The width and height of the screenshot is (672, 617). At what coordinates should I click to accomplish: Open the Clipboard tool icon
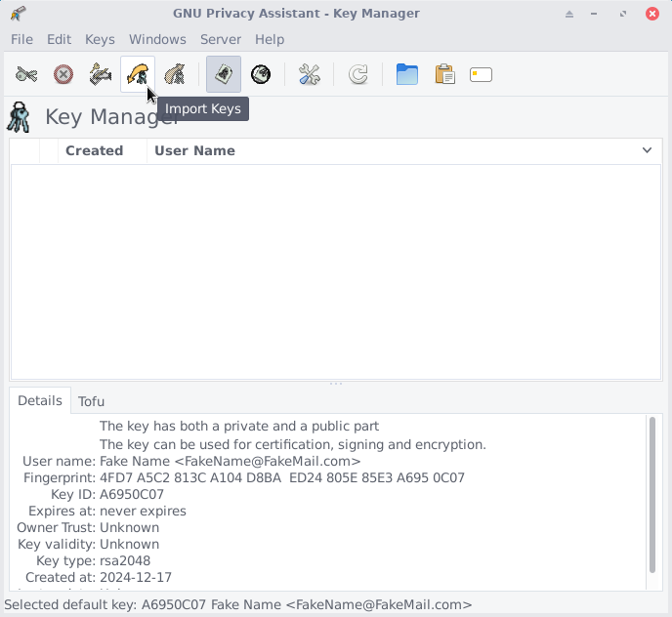tap(444, 74)
